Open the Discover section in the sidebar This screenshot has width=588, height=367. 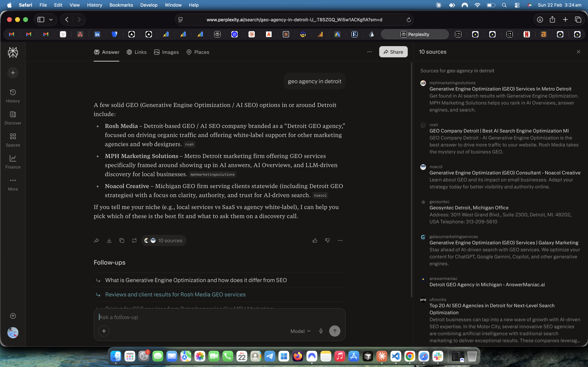tap(13, 118)
